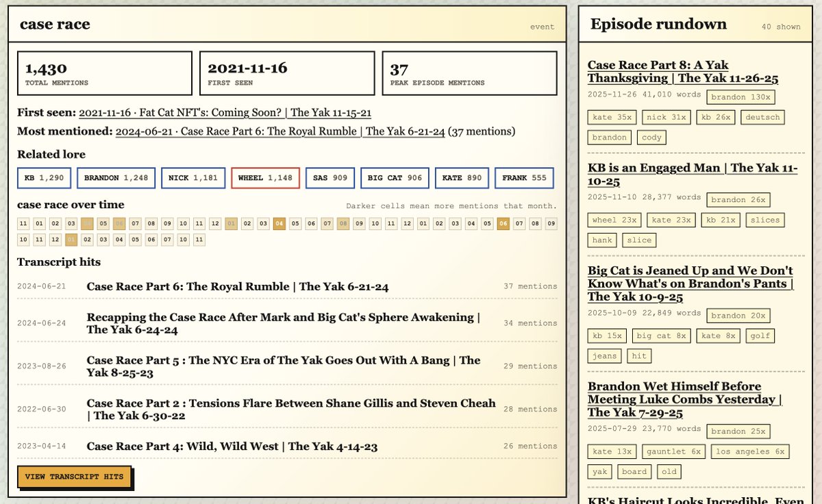
Task: Click the kate 23x tag
Action: tap(671, 220)
